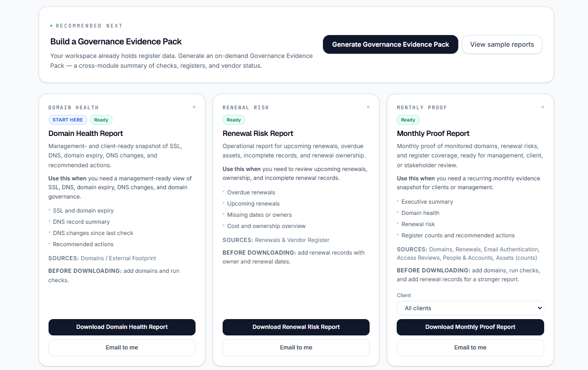Click DNS changes since last check bullet

[x=93, y=233]
